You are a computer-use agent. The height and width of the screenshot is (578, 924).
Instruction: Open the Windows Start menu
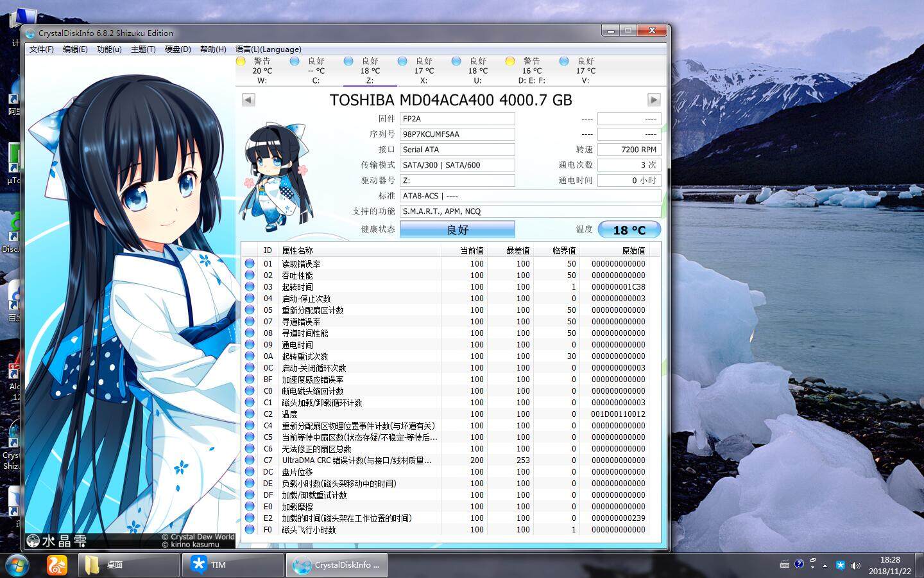(16, 565)
